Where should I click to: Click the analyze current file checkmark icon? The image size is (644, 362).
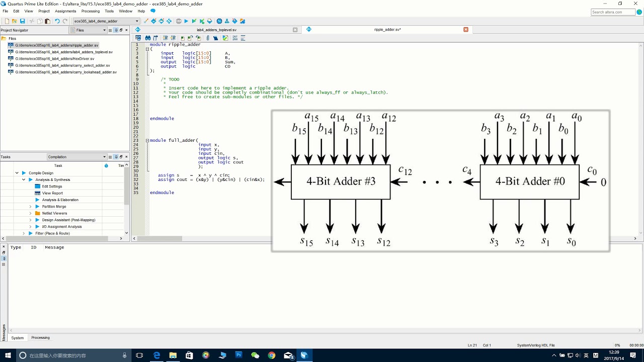coord(225,38)
